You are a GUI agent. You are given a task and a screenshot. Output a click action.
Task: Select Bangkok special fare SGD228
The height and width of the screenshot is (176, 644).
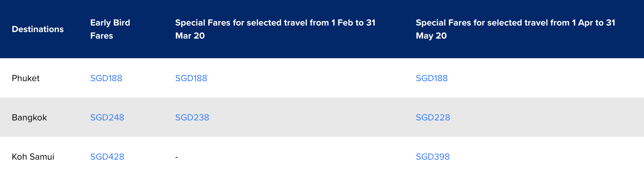[433, 117]
